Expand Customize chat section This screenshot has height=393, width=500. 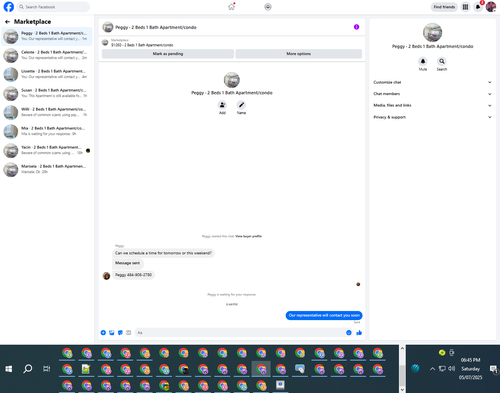(x=432, y=82)
